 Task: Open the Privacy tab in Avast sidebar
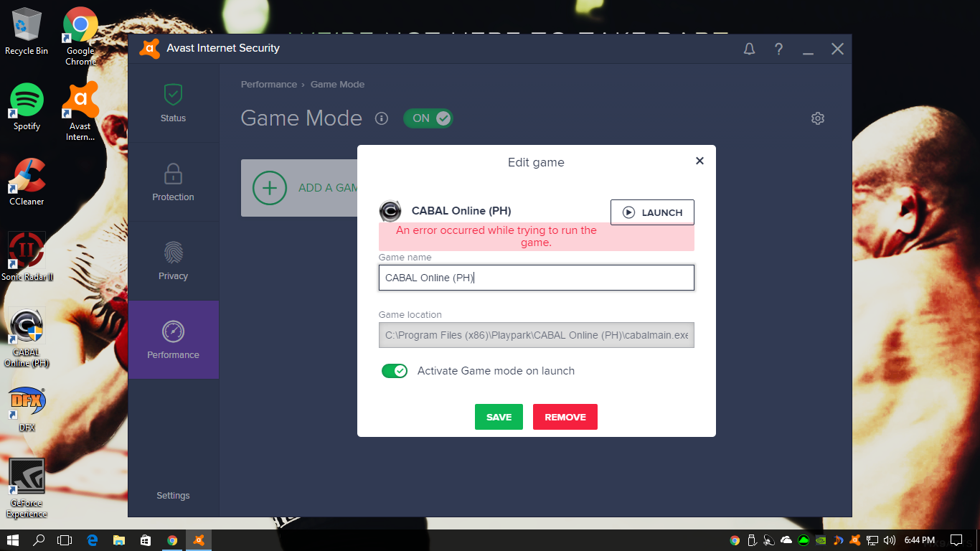(x=173, y=260)
